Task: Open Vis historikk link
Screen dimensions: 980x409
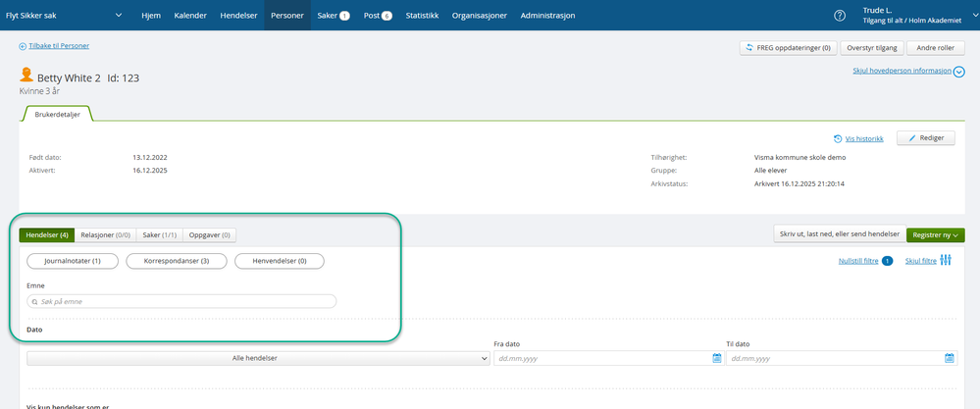Action: click(864, 138)
